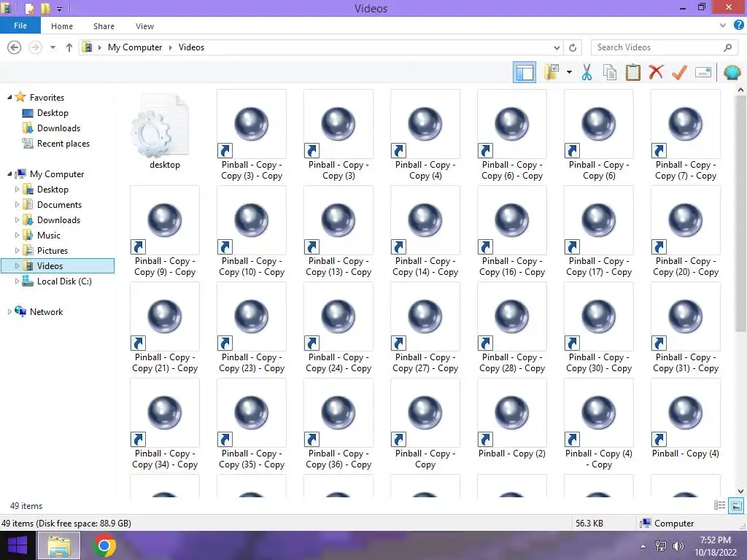747x560 pixels.
Task: Select Pictures in the navigation pane
Action: tap(53, 251)
